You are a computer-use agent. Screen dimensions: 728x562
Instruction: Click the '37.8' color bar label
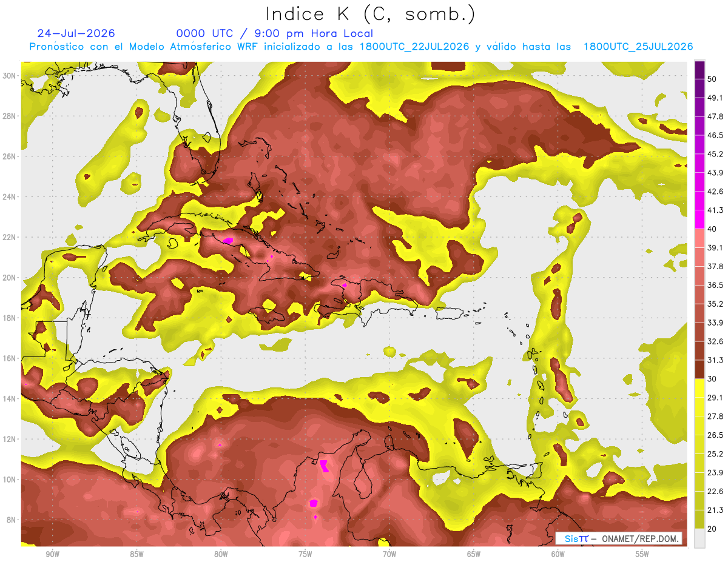click(715, 266)
